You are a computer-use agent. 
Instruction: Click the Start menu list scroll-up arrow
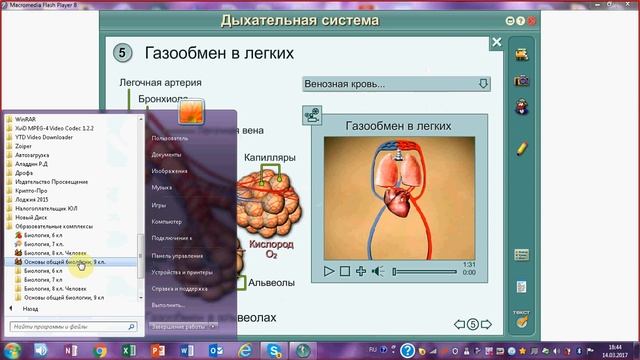point(141,119)
